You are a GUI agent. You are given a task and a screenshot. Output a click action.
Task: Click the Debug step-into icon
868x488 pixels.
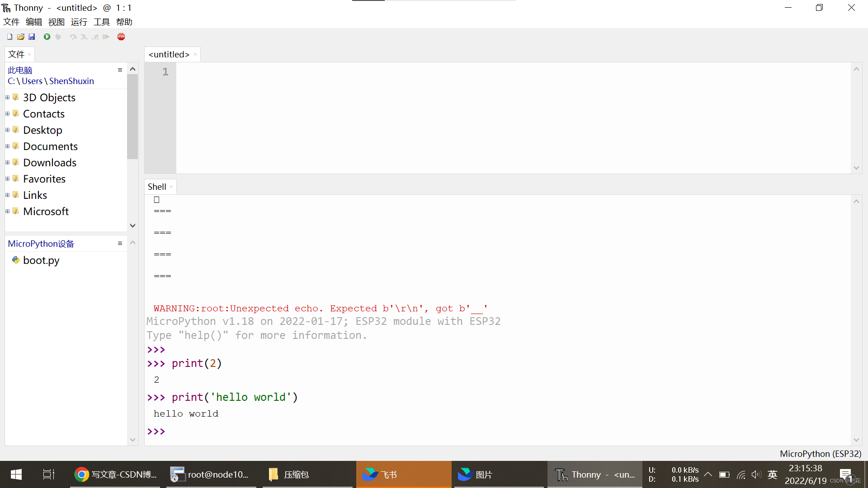coord(82,37)
